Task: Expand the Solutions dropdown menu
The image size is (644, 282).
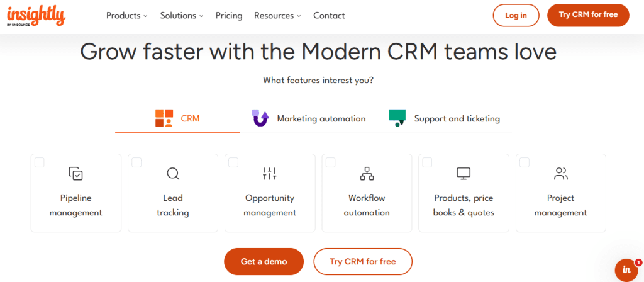Action: (182, 16)
